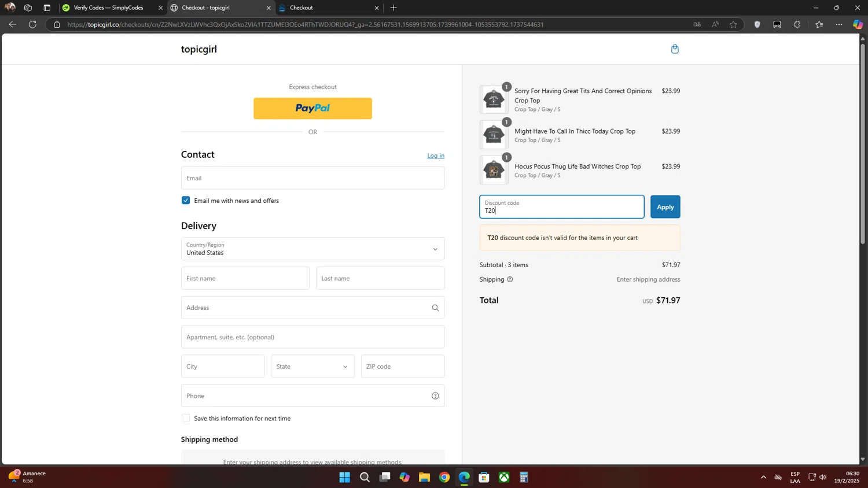Follow the Log in link
Image resolution: width=868 pixels, height=488 pixels.
click(x=436, y=156)
